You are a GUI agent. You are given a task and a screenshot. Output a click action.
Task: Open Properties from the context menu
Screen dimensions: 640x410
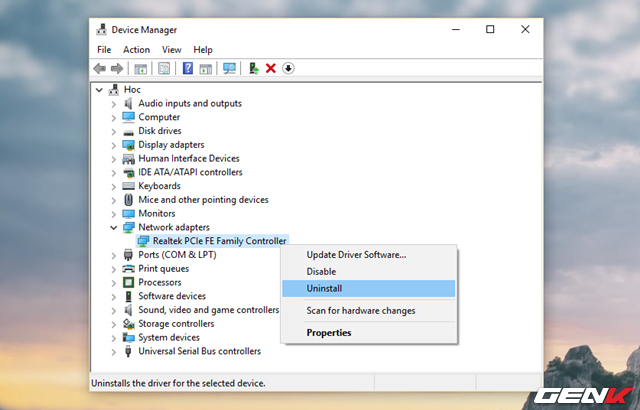pos(369,333)
